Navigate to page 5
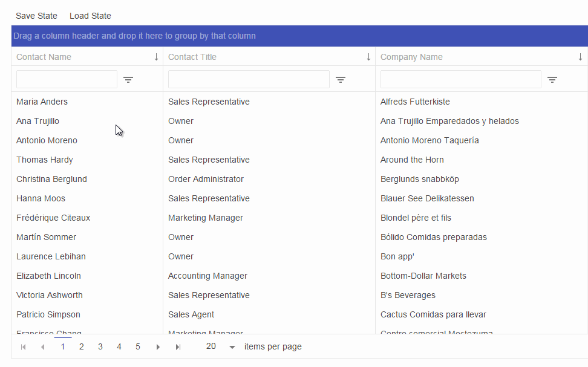This screenshot has height=367, width=588. 138,346
